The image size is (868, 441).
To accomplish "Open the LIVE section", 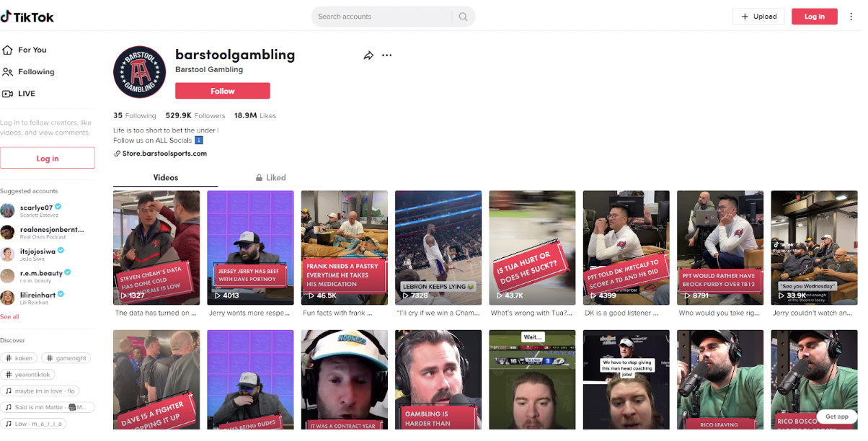I will (x=19, y=94).
